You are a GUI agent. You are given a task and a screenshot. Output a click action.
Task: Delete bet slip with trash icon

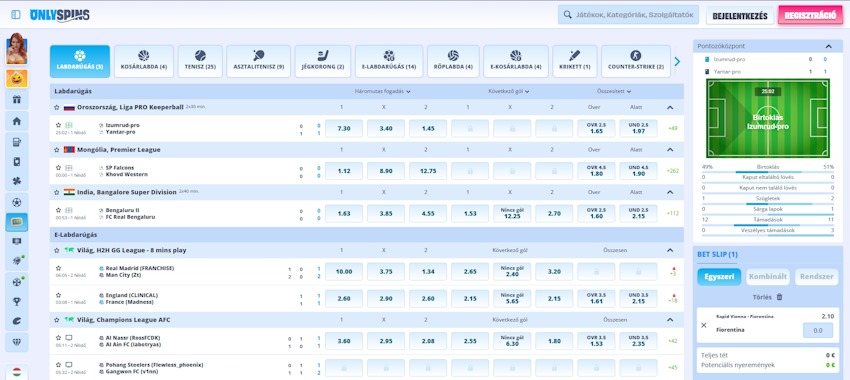pyautogui.click(x=780, y=297)
